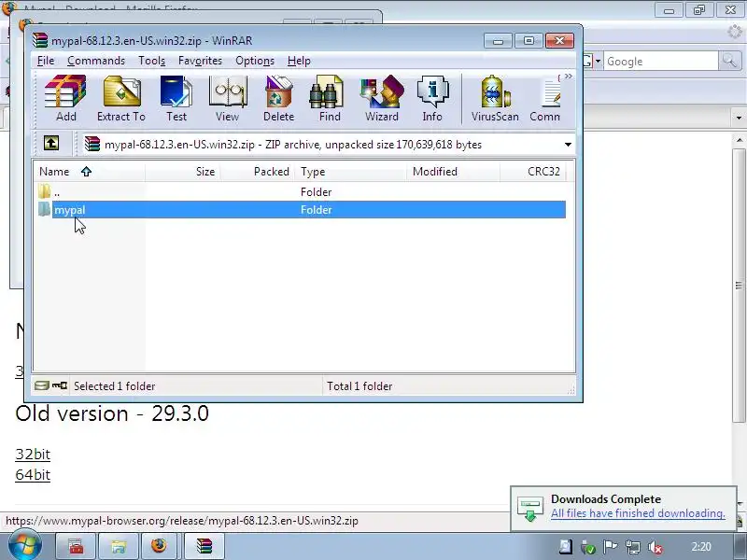Click 'Selected 1 folder' status text
747x560 pixels.
pyautogui.click(x=114, y=386)
